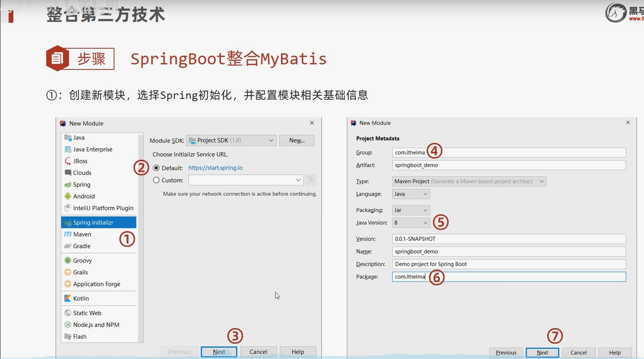Focus the Version input field
The height and width of the screenshot is (359, 644).
coord(509,239)
